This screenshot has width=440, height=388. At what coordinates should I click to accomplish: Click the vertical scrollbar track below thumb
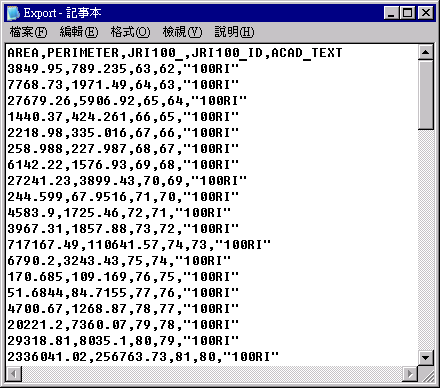coord(426,240)
